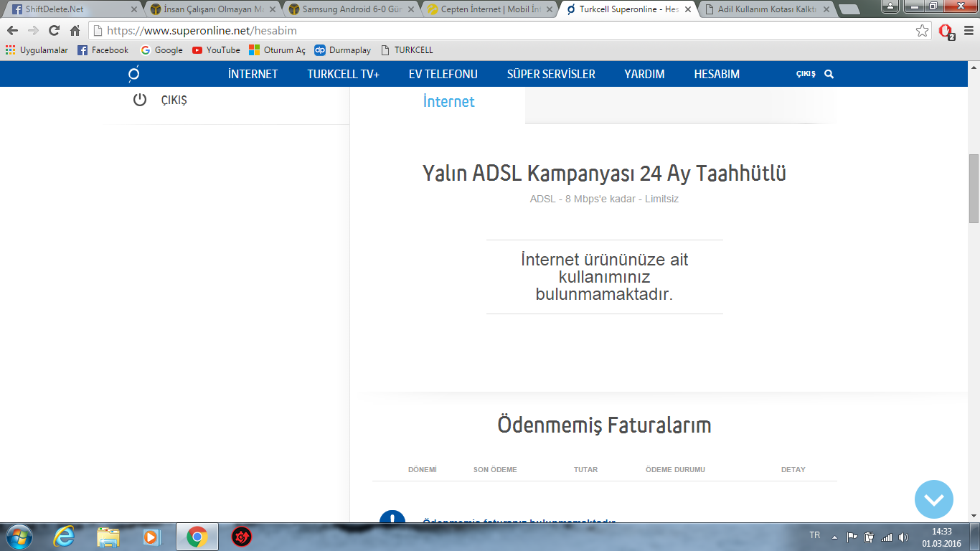Image resolution: width=980 pixels, height=551 pixels.
Task: Click the Chrome icon in the taskbar
Action: 197,537
